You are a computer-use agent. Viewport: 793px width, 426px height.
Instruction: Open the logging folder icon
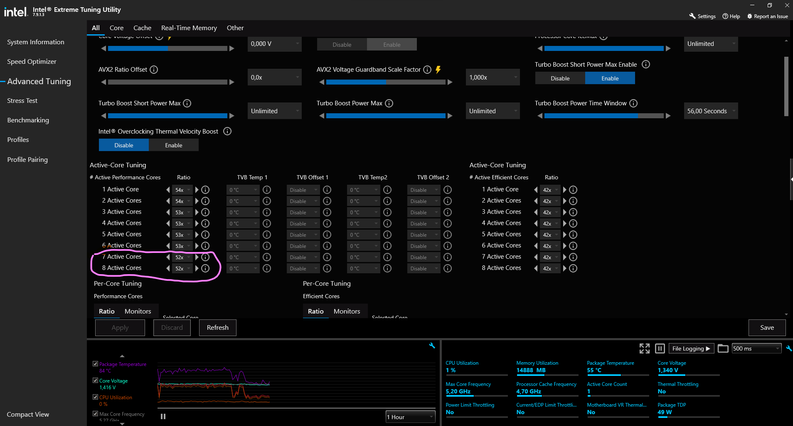[723, 348]
